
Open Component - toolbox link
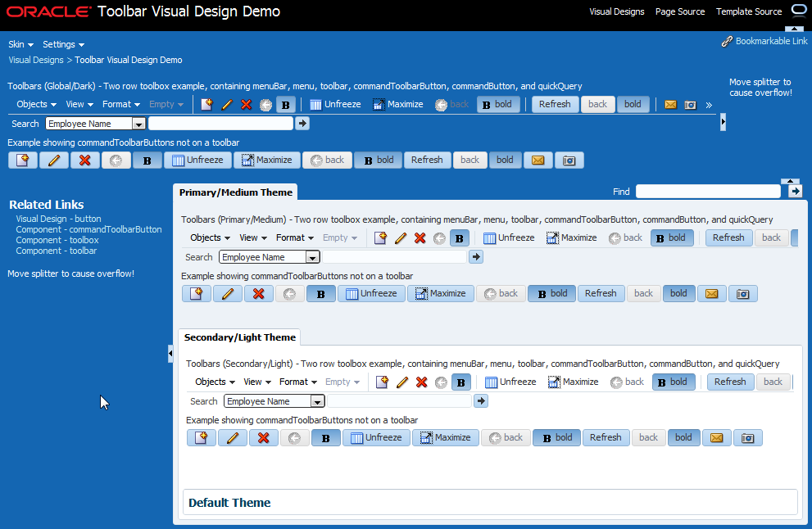click(57, 240)
